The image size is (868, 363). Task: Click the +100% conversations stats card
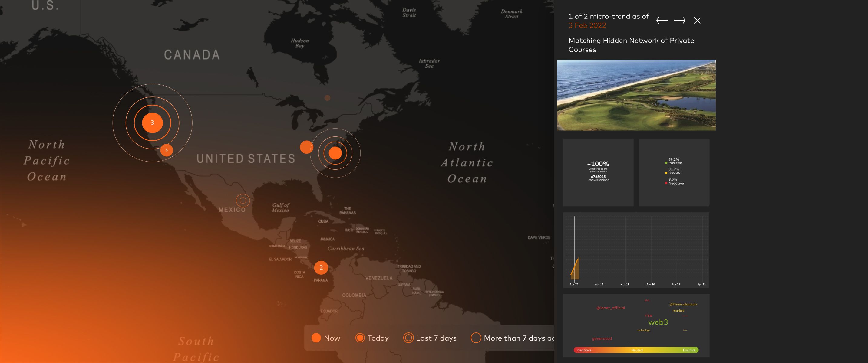(x=598, y=172)
